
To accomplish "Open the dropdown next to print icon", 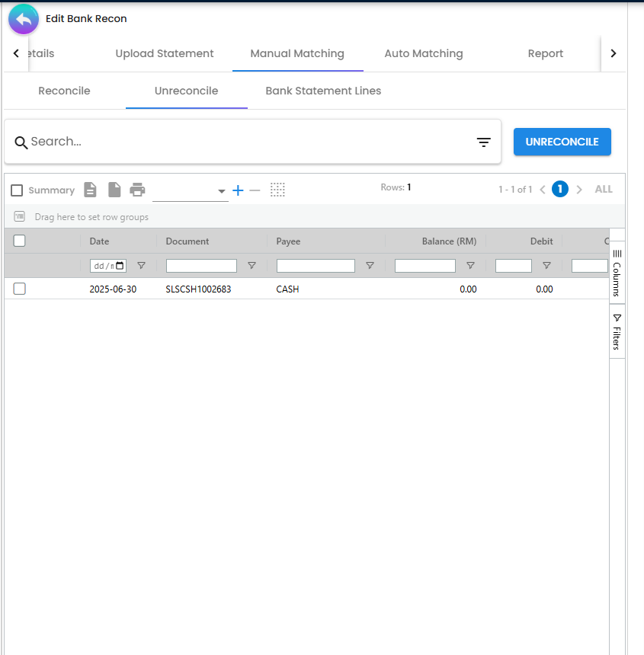I will [221, 191].
